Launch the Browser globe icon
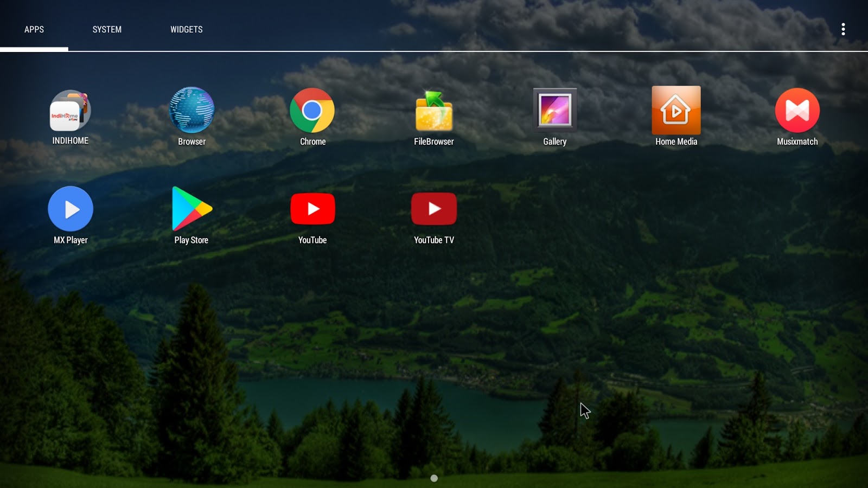 (192, 110)
